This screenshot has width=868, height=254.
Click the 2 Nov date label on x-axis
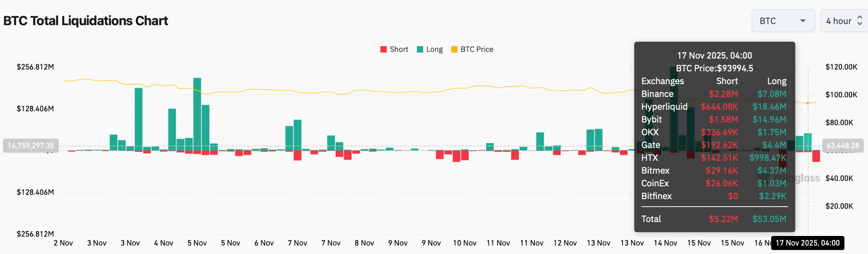click(x=63, y=243)
